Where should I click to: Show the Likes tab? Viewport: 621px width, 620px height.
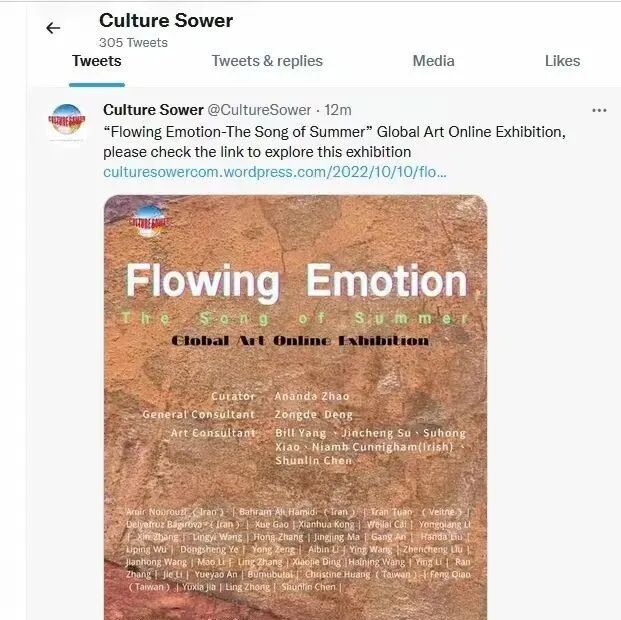pos(562,61)
